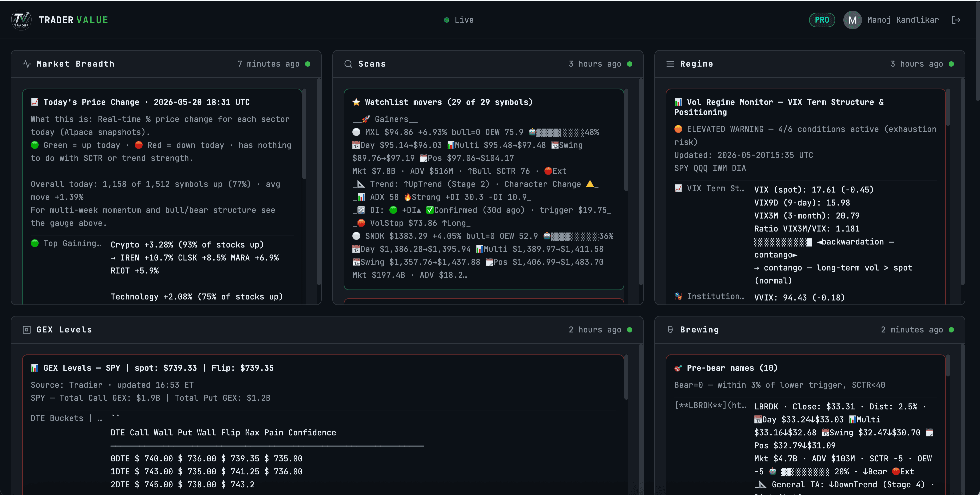This screenshot has width=980, height=495.
Task: Click the 'Technology +2.08%' sector line
Action: (x=197, y=296)
